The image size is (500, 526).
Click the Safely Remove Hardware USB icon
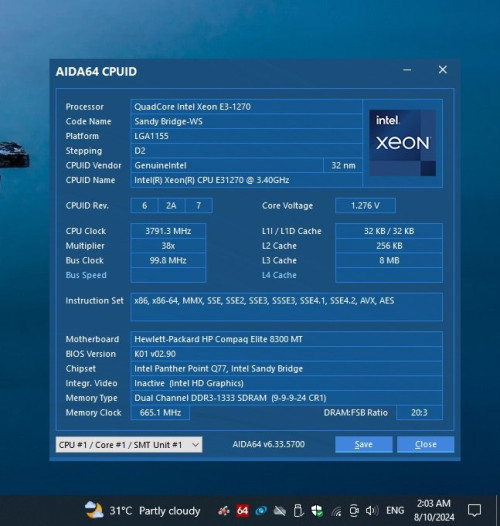(x=298, y=511)
